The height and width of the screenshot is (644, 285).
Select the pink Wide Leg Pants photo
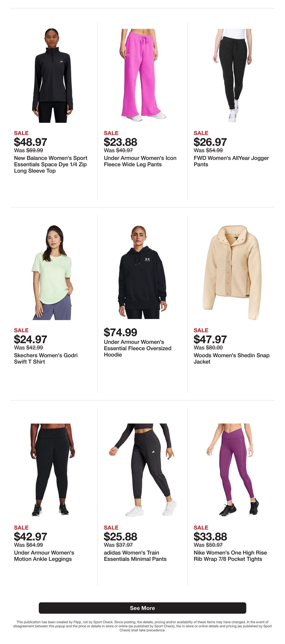[x=142, y=75]
